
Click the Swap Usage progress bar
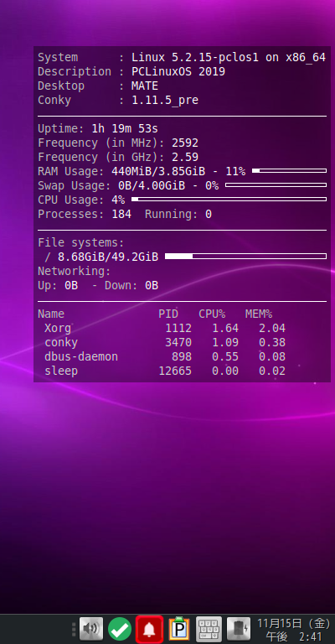tap(276, 184)
